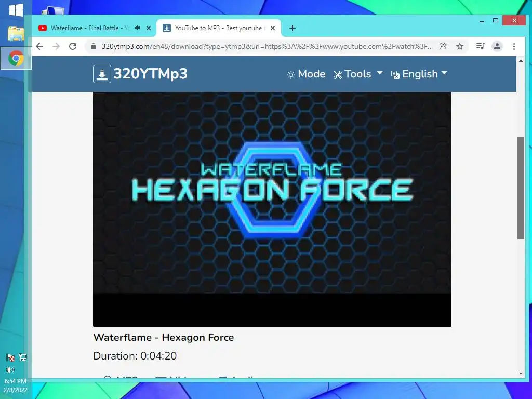
Task: View site info via the padlock icon
Action: pos(94,46)
